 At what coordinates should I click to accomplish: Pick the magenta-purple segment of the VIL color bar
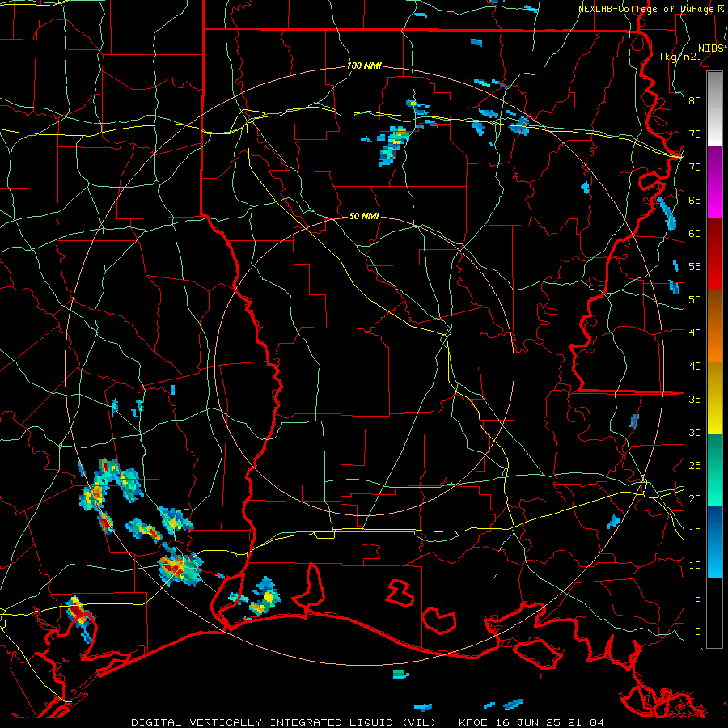tap(714, 182)
